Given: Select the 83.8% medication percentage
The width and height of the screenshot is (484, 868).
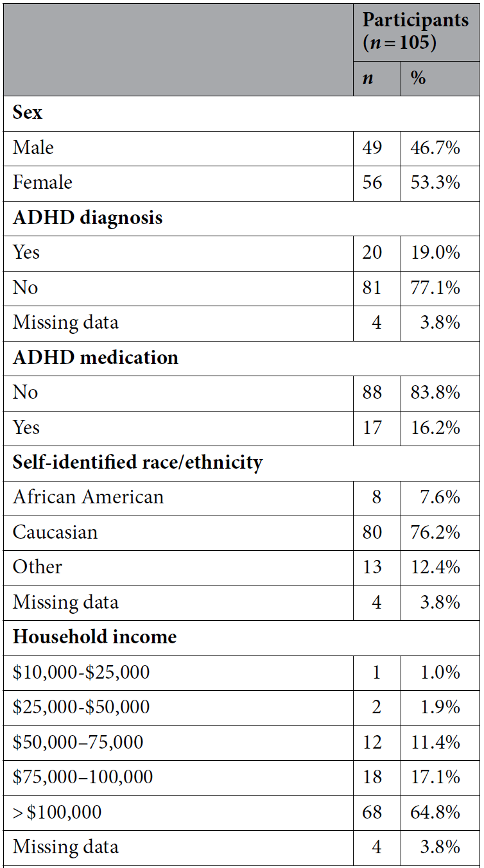Looking at the screenshot, I should coord(435,392).
